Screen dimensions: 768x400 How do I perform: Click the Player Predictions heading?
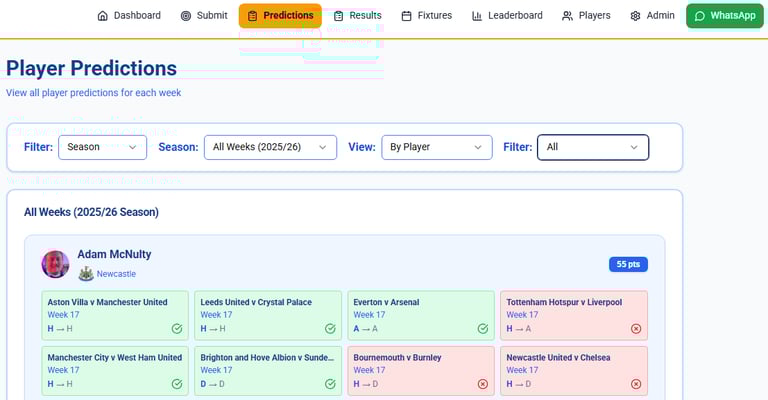(x=92, y=68)
